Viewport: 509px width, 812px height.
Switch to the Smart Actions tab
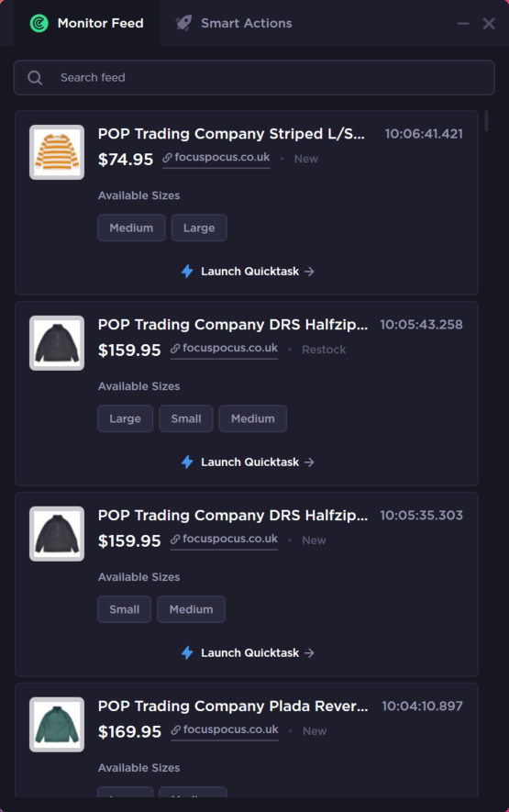[x=234, y=23]
